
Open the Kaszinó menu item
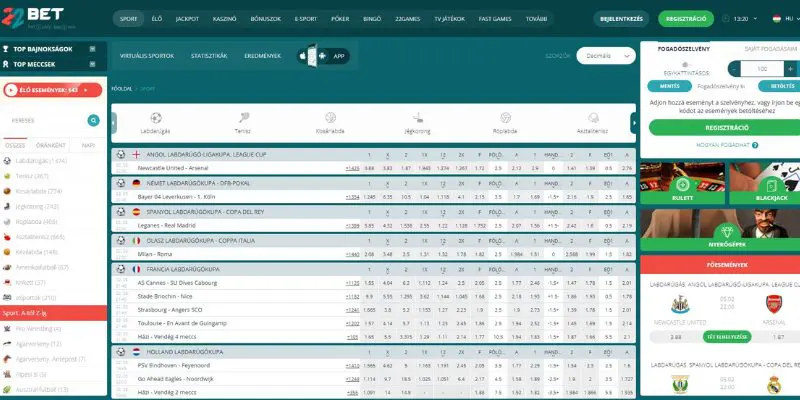tap(224, 19)
